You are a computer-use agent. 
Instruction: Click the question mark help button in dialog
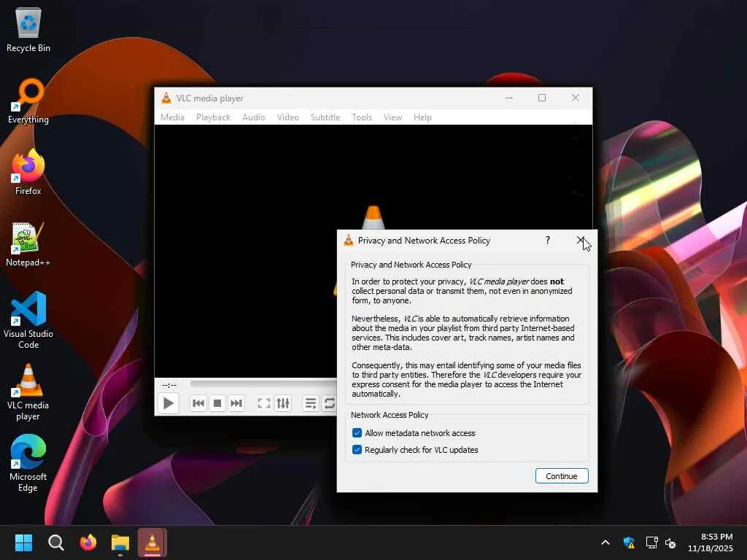pos(547,241)
